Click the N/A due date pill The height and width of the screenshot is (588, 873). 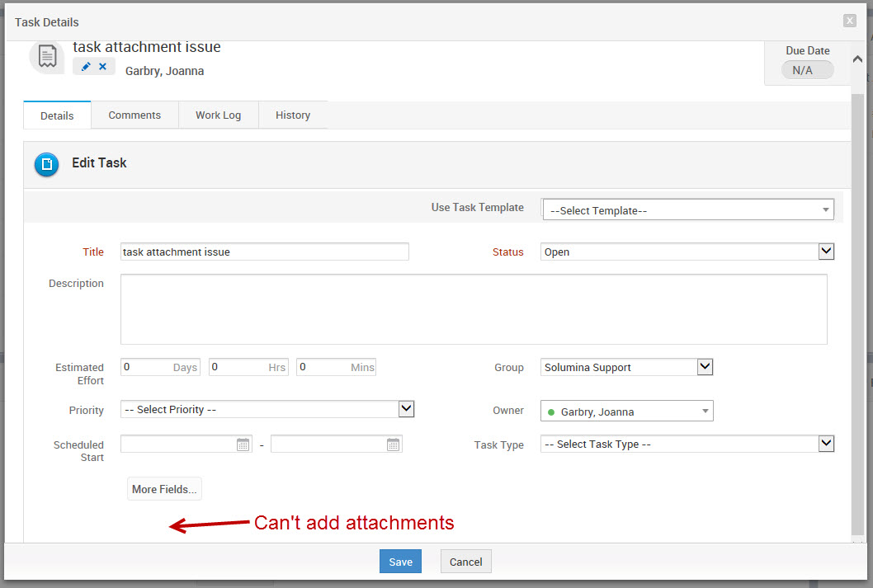pos(807,70)
